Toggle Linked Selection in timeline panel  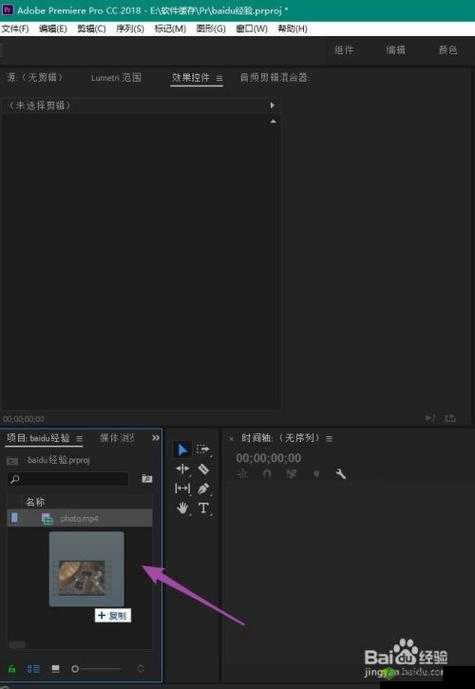coord(290,474)
